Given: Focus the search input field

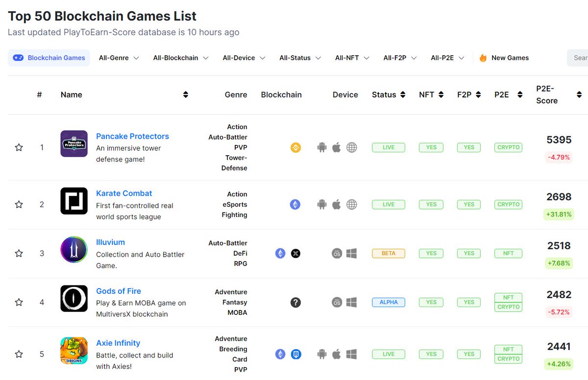Looking at the screenshot, I should point(578,58).
